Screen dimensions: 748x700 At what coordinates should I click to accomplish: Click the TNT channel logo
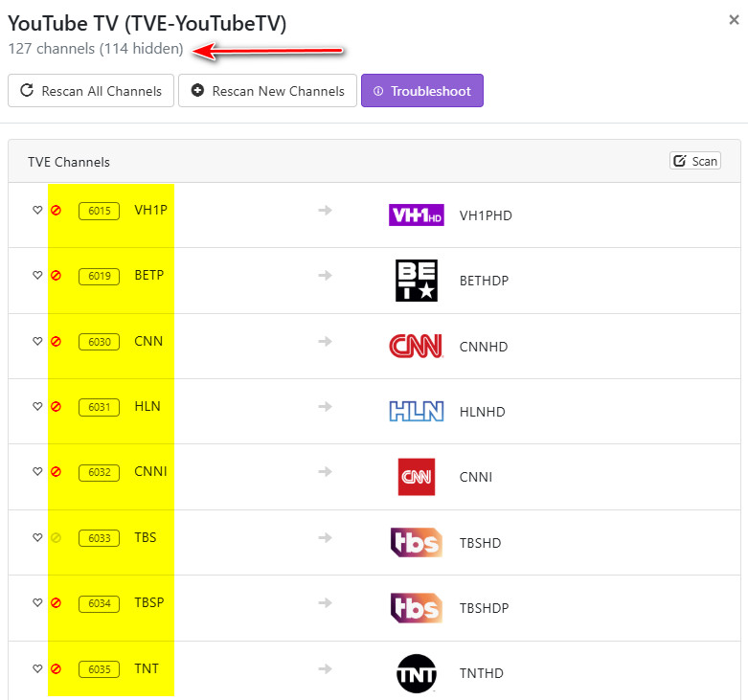click(417, 673)
